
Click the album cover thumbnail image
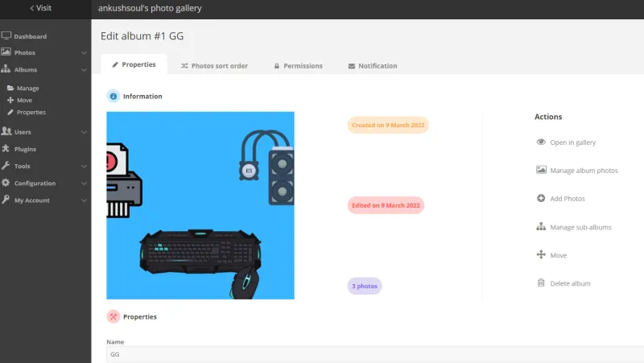point(200,205)
